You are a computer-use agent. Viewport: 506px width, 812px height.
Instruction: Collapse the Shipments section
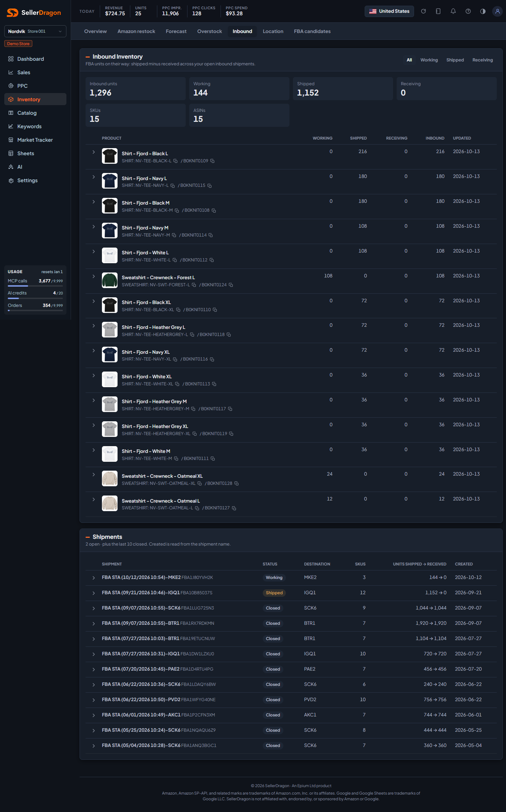click(x=88, y=537)
